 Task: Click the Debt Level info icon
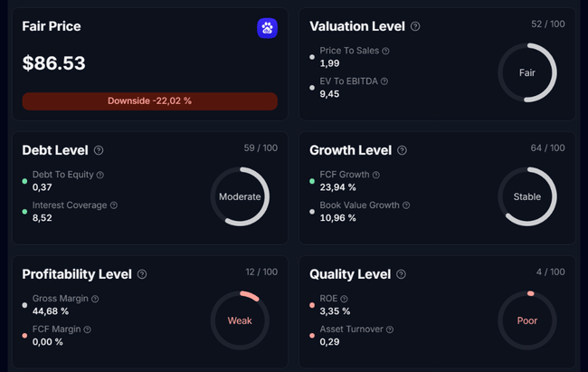tap(99, 150)
